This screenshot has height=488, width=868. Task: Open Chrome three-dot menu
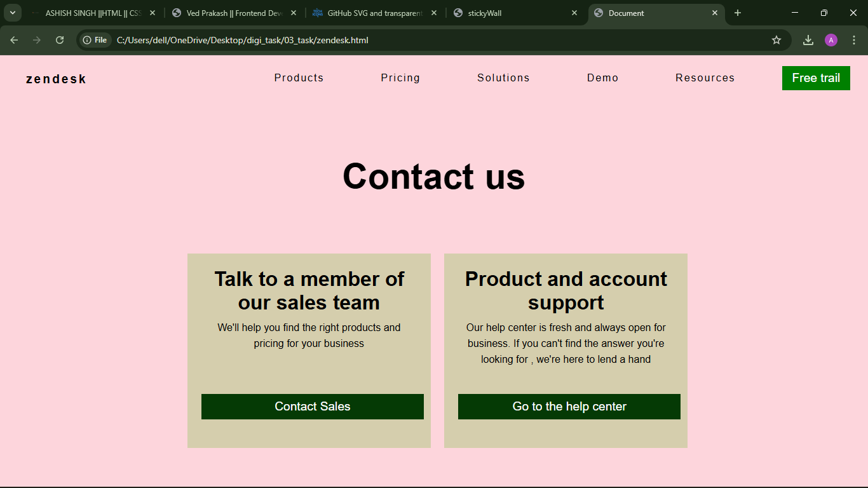coord(853,40)
